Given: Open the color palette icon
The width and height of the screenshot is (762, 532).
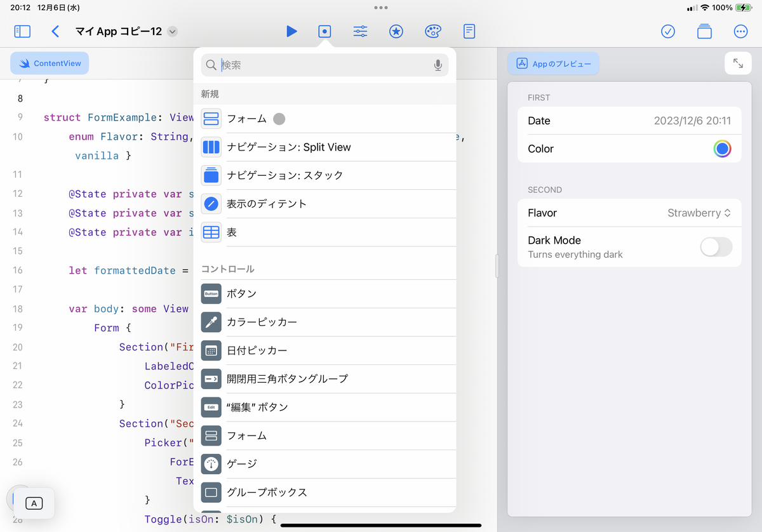Looking at the screenshot, I should point(432,31).
